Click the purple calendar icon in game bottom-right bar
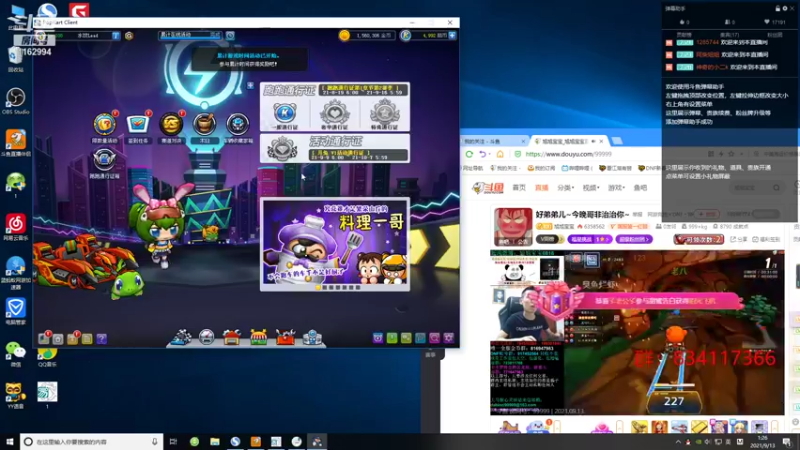800x450 pixels. pyautogui.click(x=378, y=338)
